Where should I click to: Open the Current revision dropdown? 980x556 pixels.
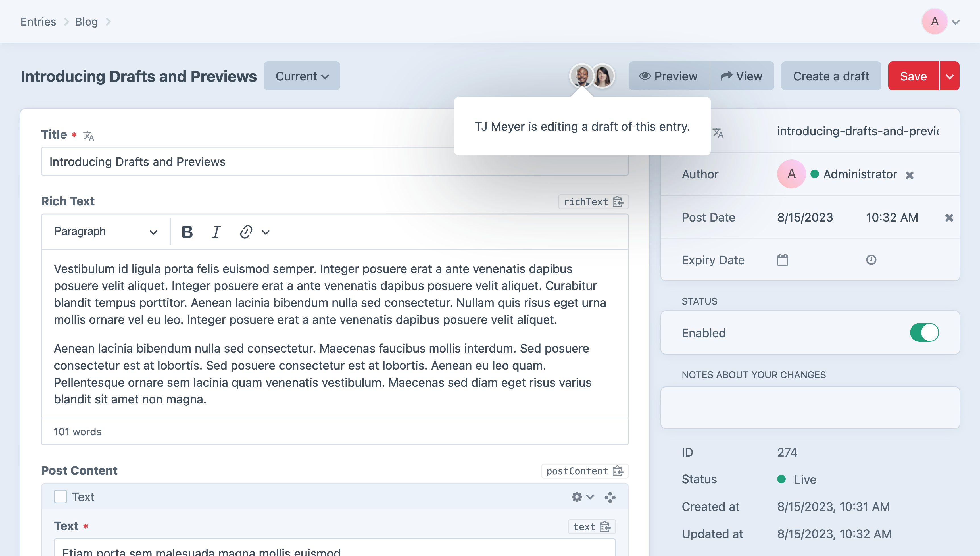pyautogui.click(x=302, y=76)
